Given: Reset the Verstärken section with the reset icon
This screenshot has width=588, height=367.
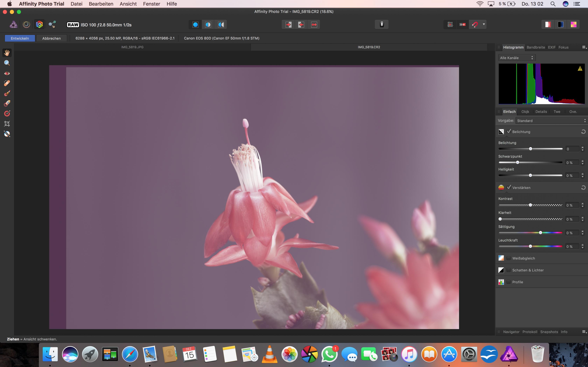Looking at the screenshot, I should (x=583, y=188).
